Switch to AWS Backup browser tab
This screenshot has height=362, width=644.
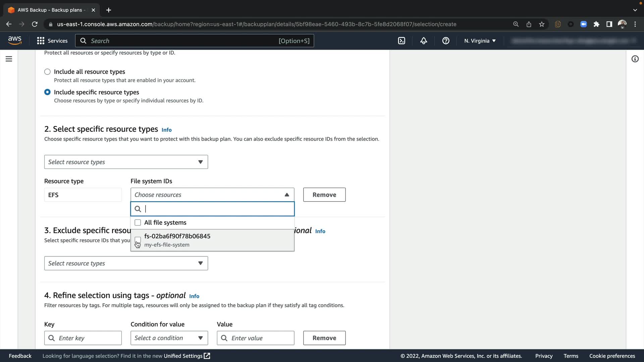(x=50, y=10)
